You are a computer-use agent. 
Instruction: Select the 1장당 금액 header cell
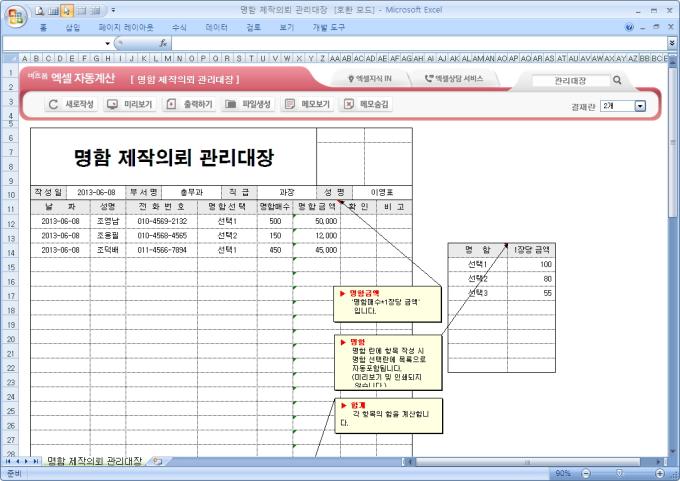coord(531,250)
